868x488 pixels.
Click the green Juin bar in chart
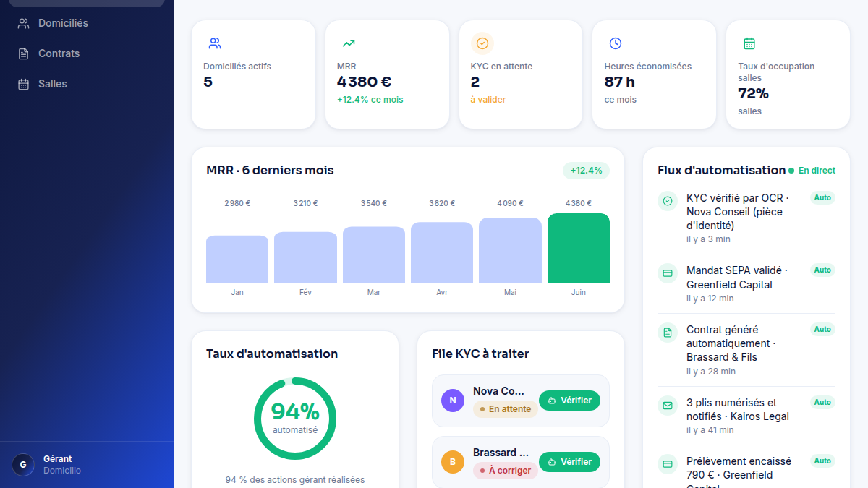(579, 248)
